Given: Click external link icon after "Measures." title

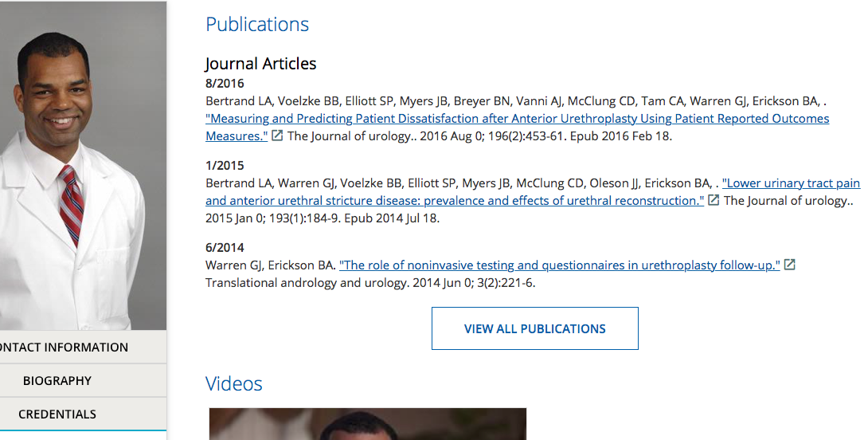Looking at the screenshot, I should pos(277,136).
